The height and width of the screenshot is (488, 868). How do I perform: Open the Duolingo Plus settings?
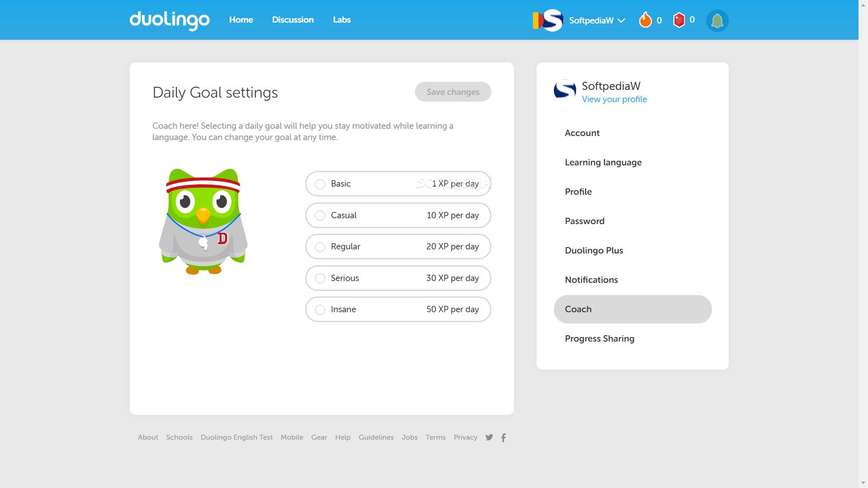[x=594, y=250]
